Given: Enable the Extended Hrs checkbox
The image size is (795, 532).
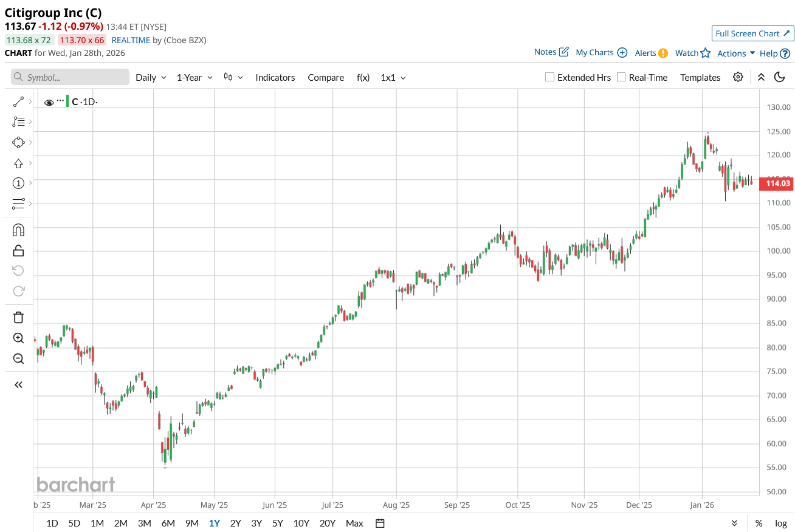Looking at the screenshot, I should 549,77.
